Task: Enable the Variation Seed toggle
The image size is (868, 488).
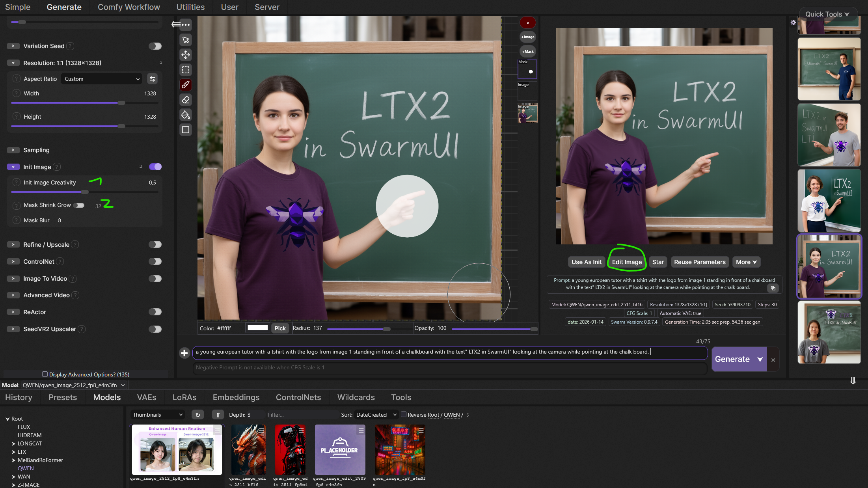Action: pos(155,46)
